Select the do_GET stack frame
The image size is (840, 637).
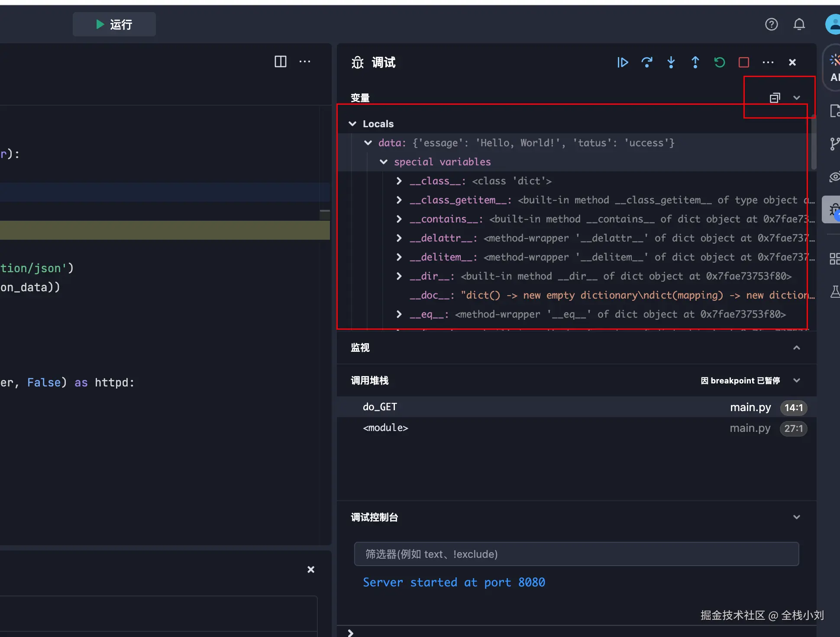coord(380,407)
